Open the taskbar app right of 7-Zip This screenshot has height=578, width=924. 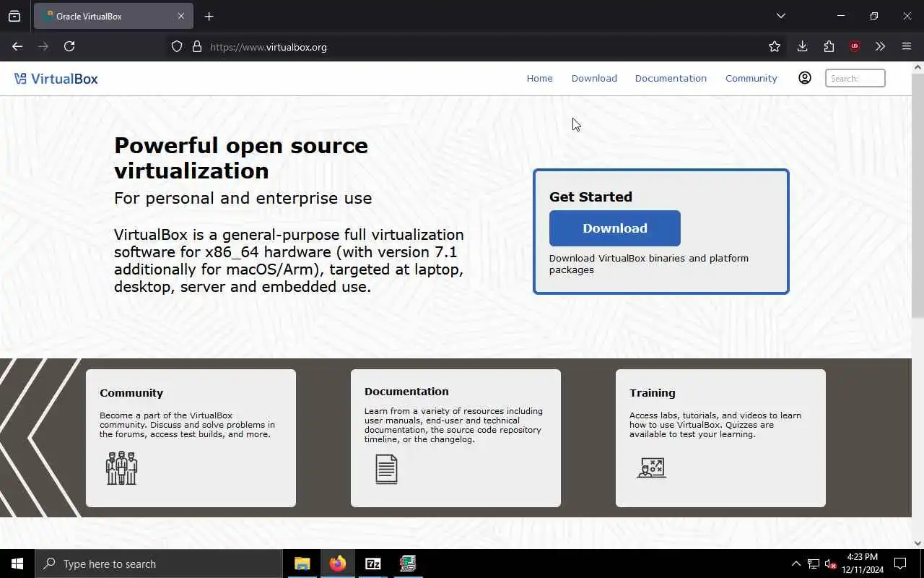(408, 564)
